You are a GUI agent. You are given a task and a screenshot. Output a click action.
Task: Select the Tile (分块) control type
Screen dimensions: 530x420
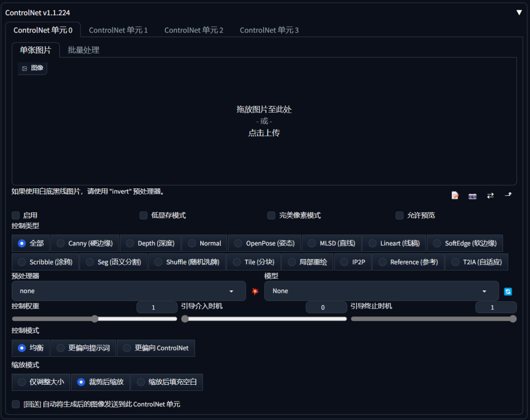coord(254,262)
